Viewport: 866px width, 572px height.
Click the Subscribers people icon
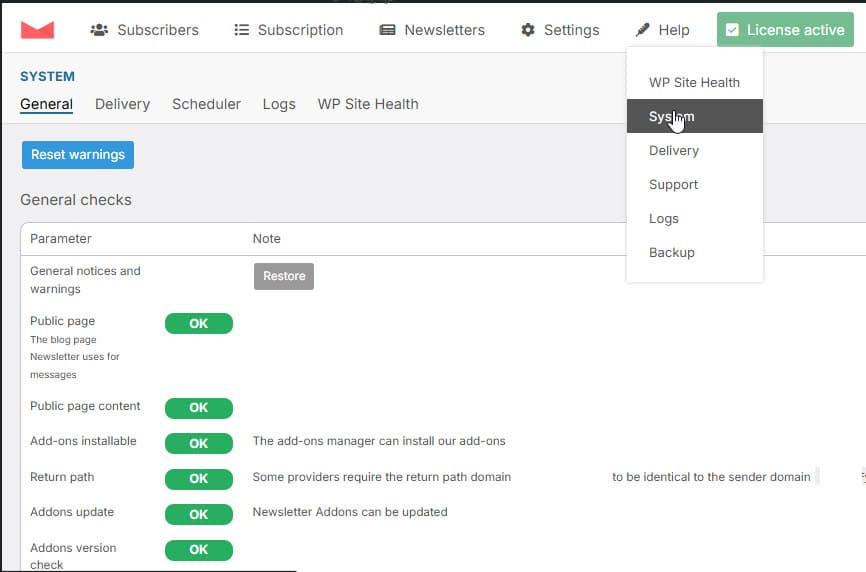tap(99, 30)
